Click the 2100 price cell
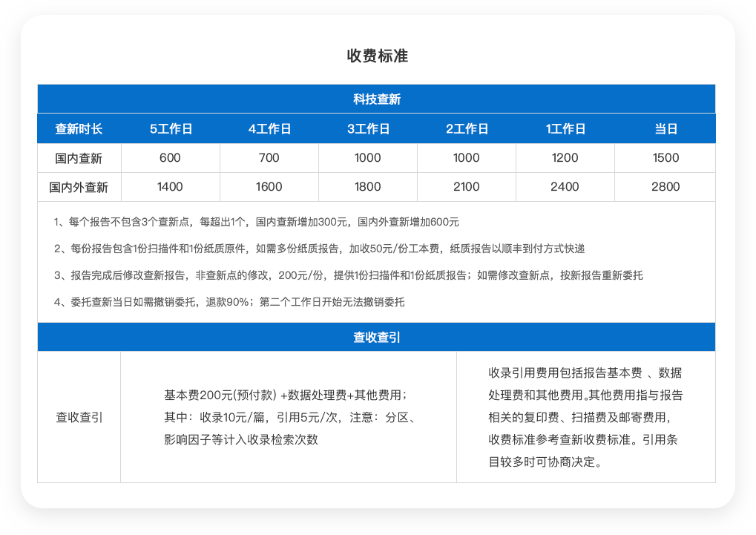The height and width of the screenshot is (535, 756). tap(466, 187)
